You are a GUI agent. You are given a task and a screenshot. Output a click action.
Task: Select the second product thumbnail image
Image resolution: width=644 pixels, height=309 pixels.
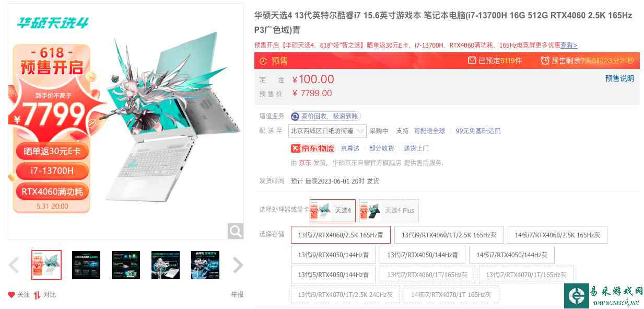(x=86, y=265)
